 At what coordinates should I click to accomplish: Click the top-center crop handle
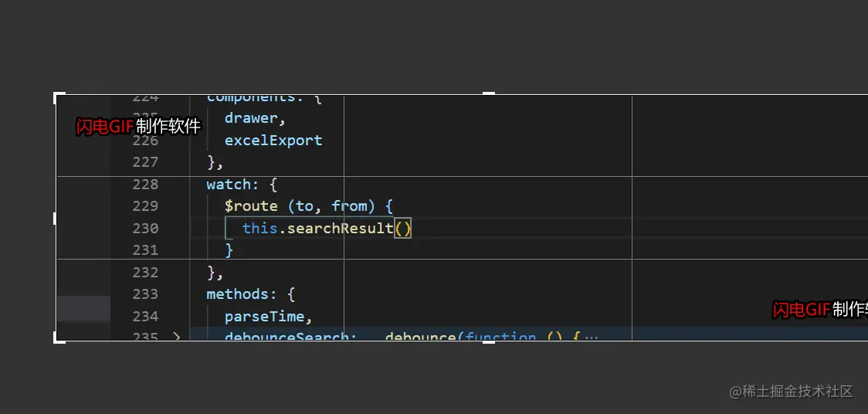[488, 94]
